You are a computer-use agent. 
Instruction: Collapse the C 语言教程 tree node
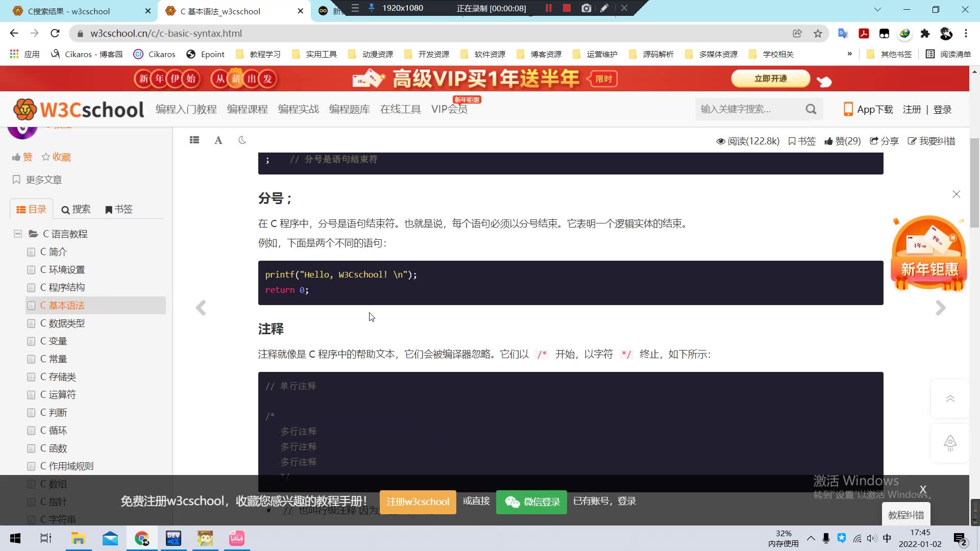(x=18, y=234)
